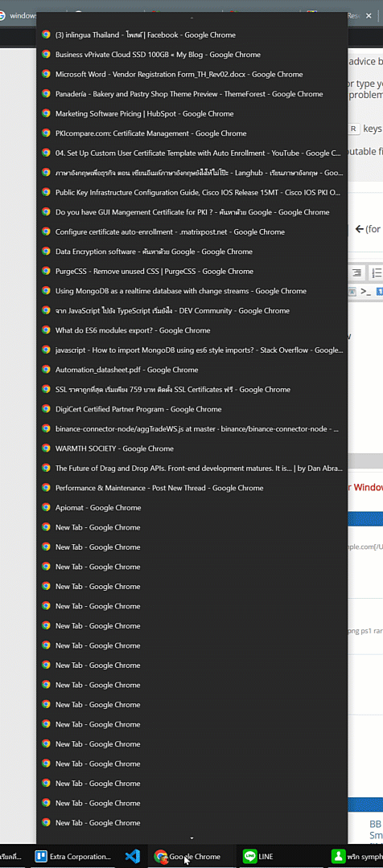Click the command prompt '>_' icon in background editor
This screenshot has width=383, height=868.
click(365, 291)
